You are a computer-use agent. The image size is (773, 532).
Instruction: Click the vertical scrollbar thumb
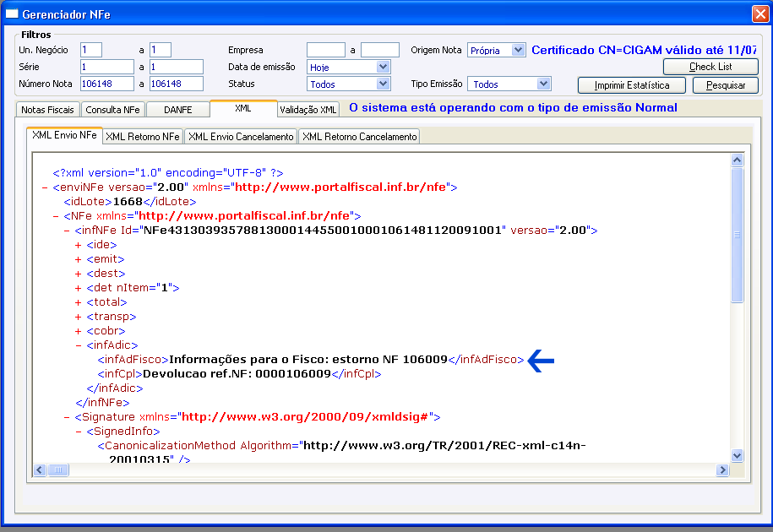737,235
